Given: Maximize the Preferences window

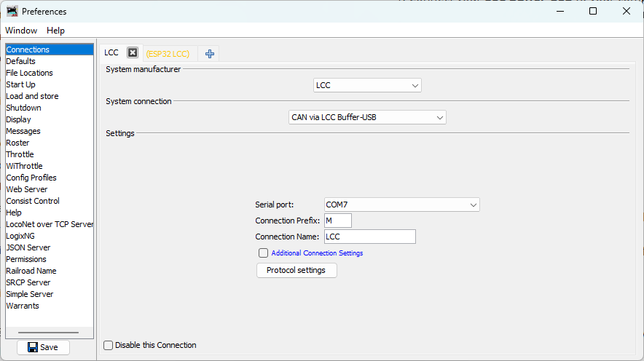Looking at the screenshot, I should 593,11.
